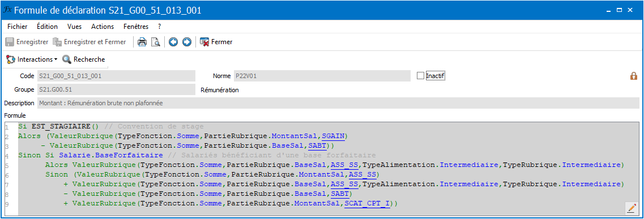644x219 pixels.
Task: Open the ? help menu
Action: coord(159,26)
